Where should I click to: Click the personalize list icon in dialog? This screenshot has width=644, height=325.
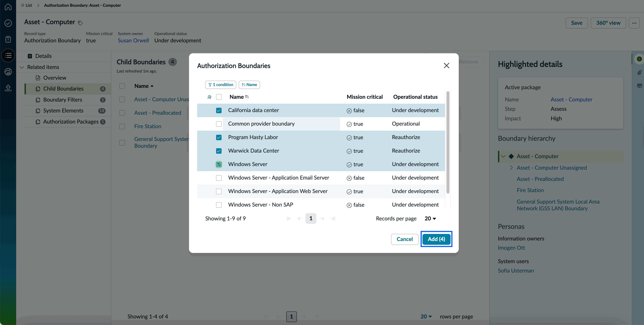[210, 97]
